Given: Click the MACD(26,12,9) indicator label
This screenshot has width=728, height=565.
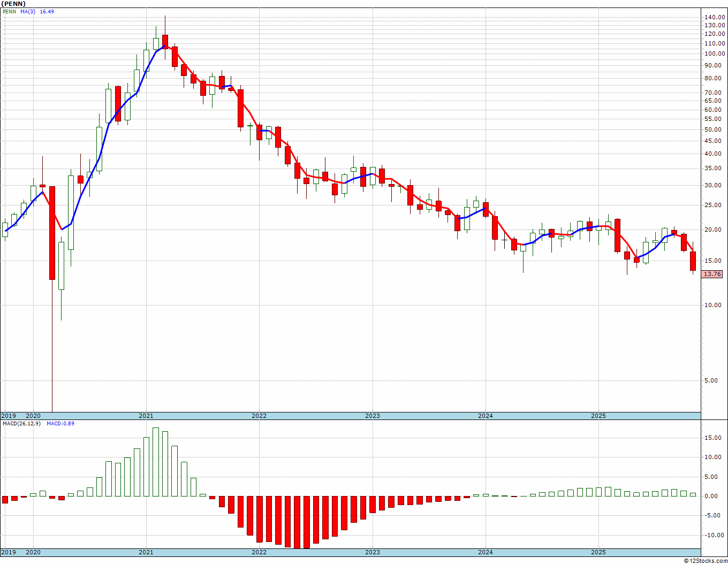Looking at the screenshot, I should (22, 424).
